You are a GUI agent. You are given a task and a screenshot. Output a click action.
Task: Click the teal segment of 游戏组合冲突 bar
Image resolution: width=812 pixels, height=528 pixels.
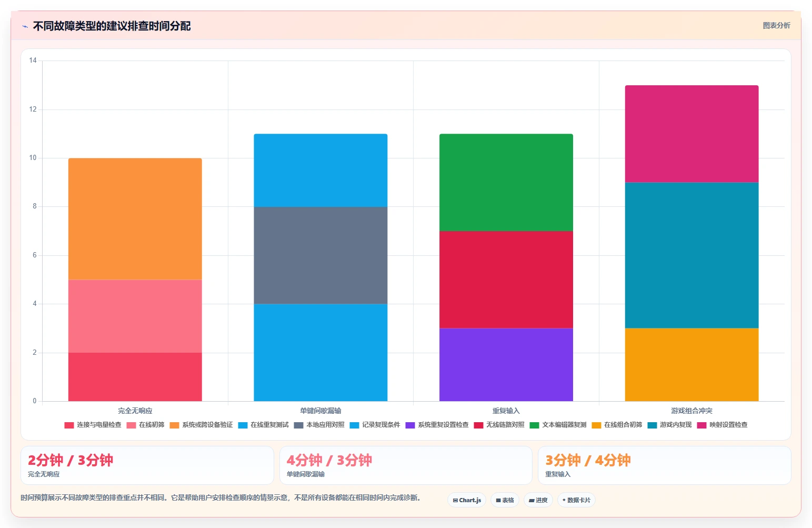691,255
